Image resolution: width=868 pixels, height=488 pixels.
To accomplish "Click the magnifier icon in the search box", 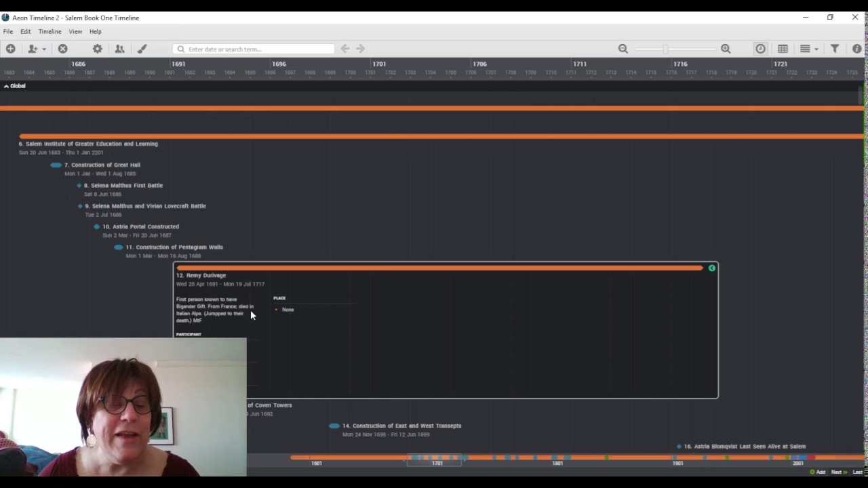I will 180,49.
